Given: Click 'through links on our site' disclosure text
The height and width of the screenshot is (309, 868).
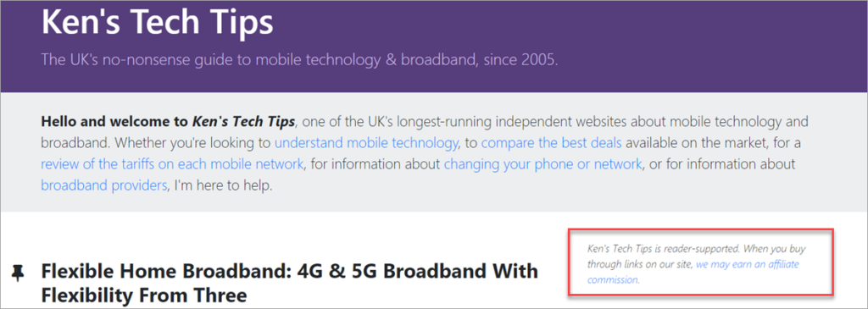Looking at the screenshot, I should [640, 264].
